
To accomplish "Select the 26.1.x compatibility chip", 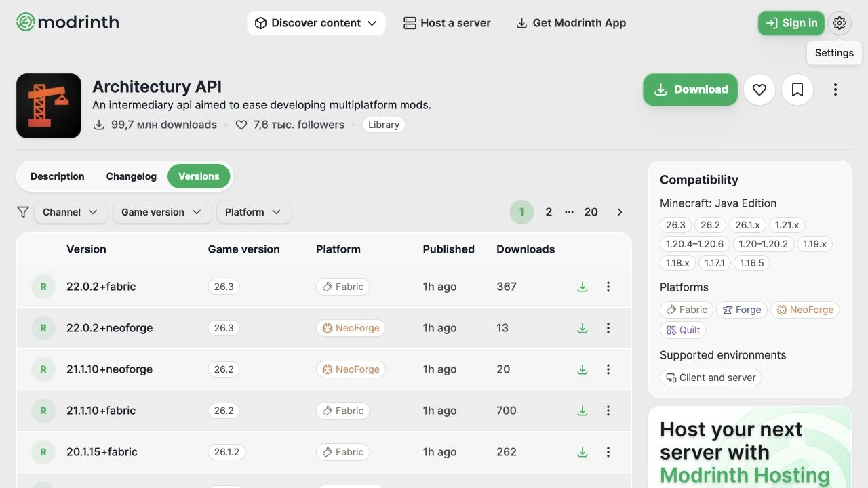I will 748,225.
